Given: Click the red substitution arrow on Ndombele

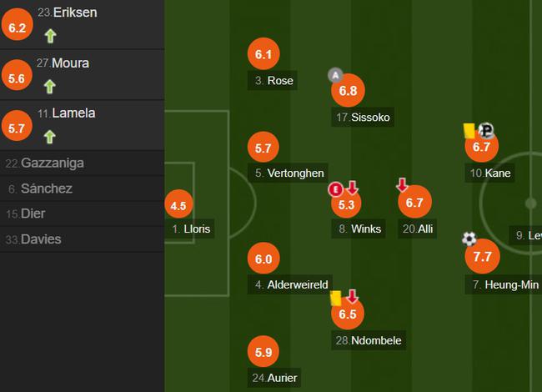Looking at the screenshot, I should point(352,296).
